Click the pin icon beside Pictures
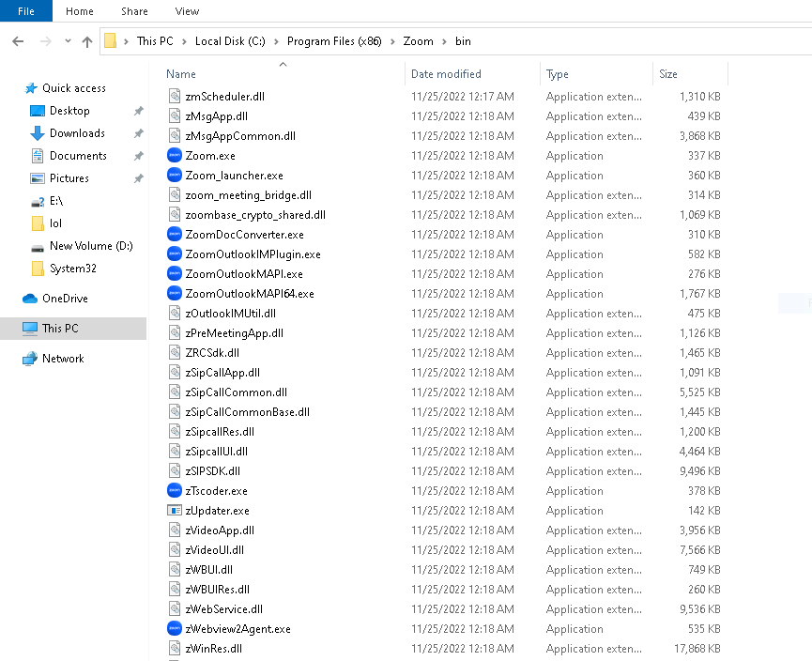812x661 pixels. pos(138,178)
